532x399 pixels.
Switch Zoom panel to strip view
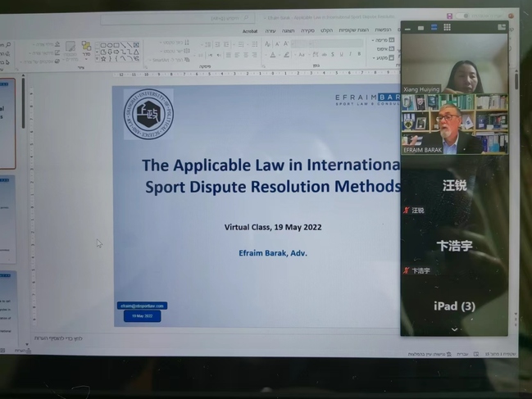(434, 27)
